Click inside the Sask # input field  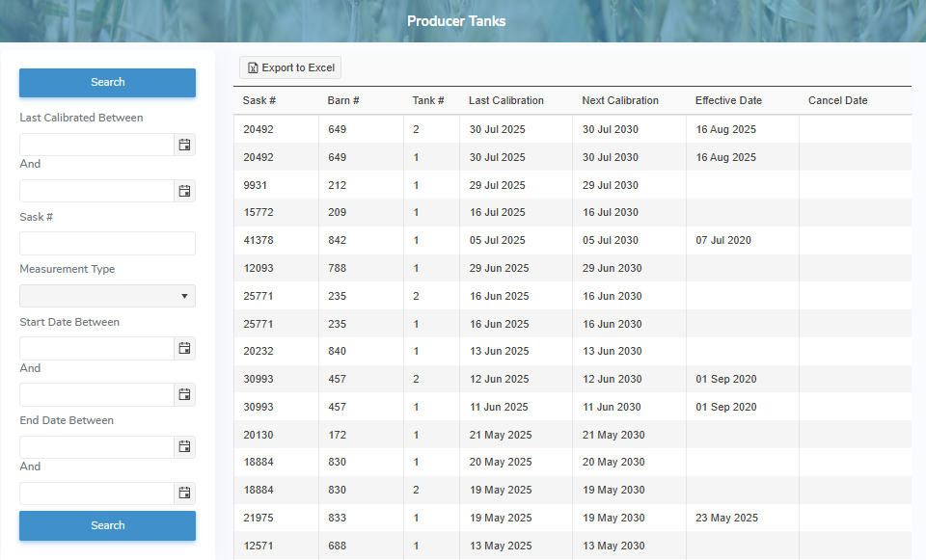(x=107, y=242)
